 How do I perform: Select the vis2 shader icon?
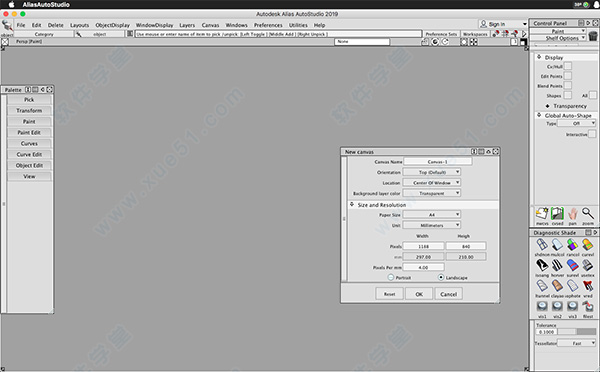pyautogui.click(x=557, y=307)
